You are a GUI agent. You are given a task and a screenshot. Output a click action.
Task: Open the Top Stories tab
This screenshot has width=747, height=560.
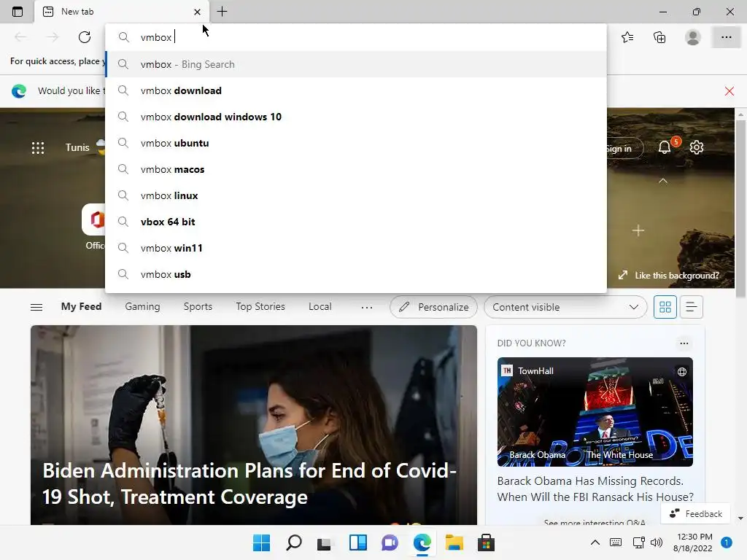point(260,306)
